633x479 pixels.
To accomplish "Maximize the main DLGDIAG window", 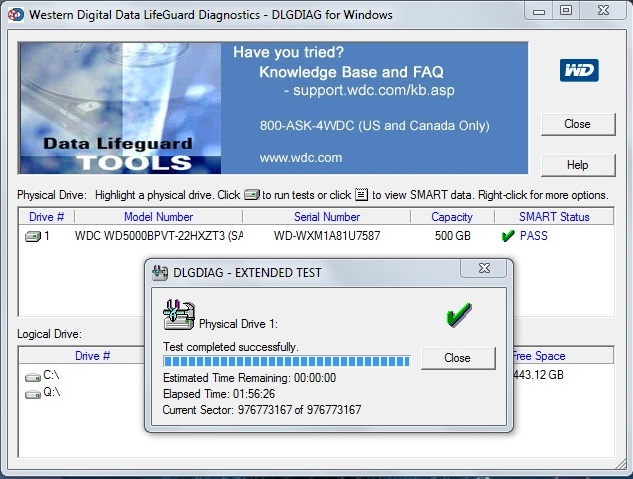I will click(x=566, y=10).
